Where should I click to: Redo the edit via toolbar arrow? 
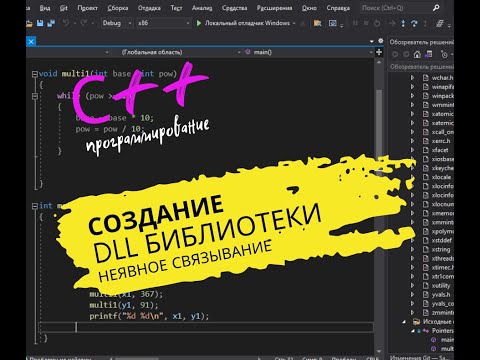pyautogui.click(x=84, y=23)
